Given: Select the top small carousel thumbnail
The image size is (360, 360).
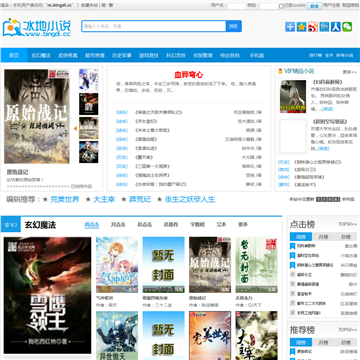Looking at the screenshot, I should tap(89, 80).
